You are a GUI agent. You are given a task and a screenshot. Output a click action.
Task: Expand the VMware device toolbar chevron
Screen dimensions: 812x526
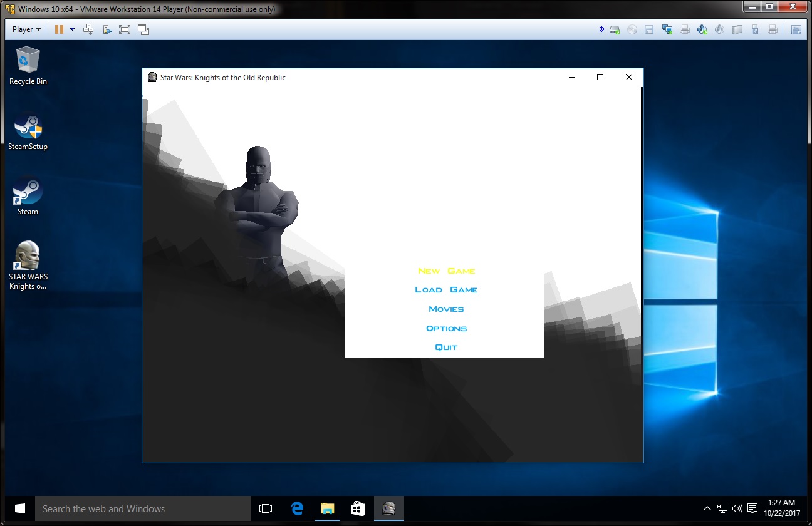pyautogui.click(x=602, y=29)
